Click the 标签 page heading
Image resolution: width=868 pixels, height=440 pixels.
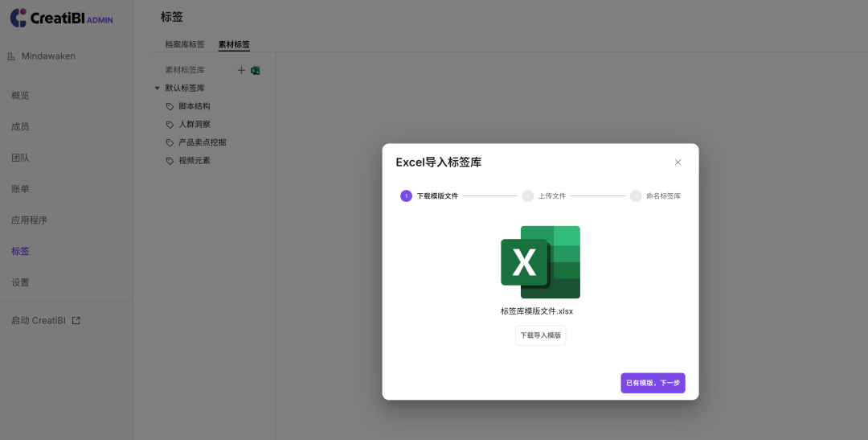tap(172, 17)
